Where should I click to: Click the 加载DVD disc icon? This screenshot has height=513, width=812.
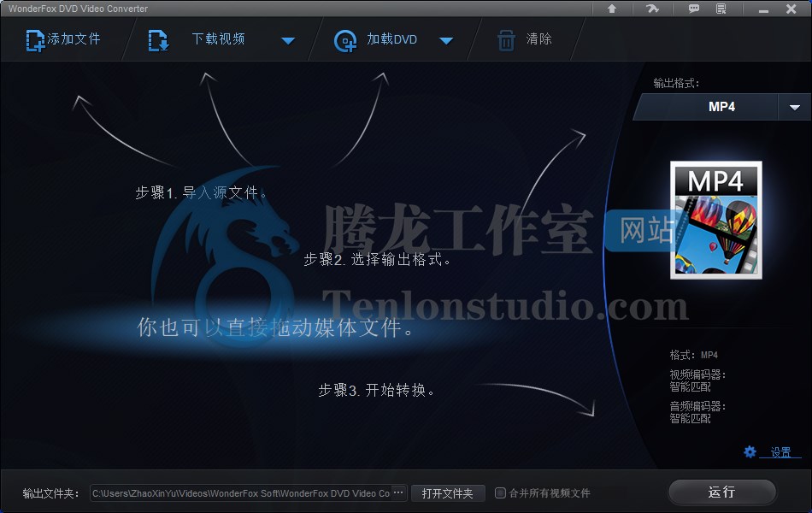tap(345, 41)
